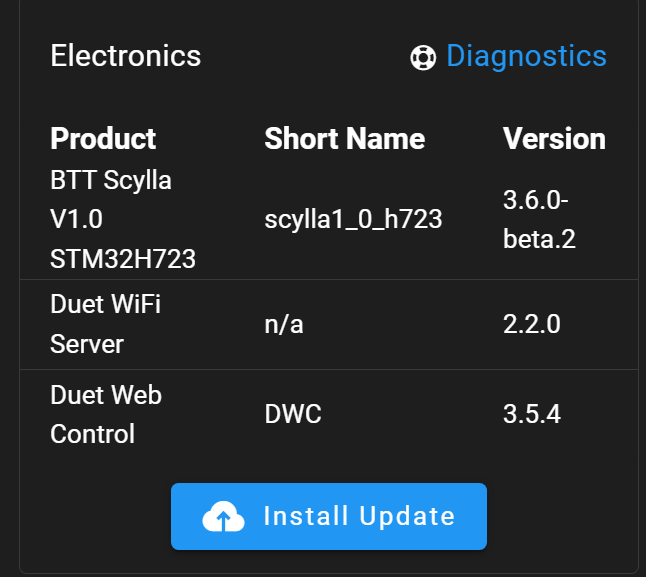
Task: Select the BTT Scylla V1.0 STM32H723 product cell
Action: click(x=123, y=219)
